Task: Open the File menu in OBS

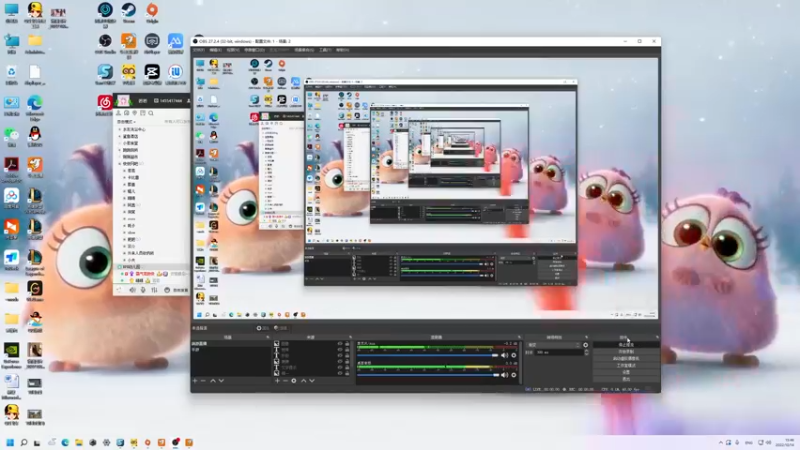Action: point(199,50)
